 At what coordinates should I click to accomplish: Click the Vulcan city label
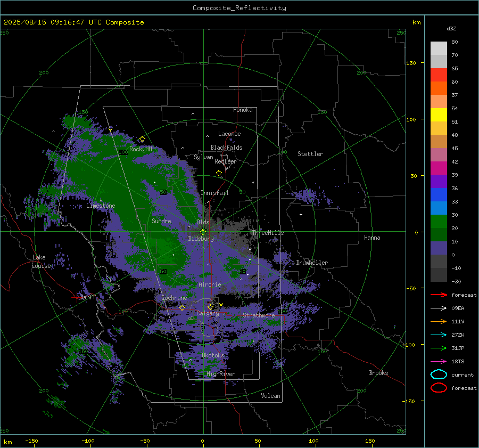coord(270,396)
